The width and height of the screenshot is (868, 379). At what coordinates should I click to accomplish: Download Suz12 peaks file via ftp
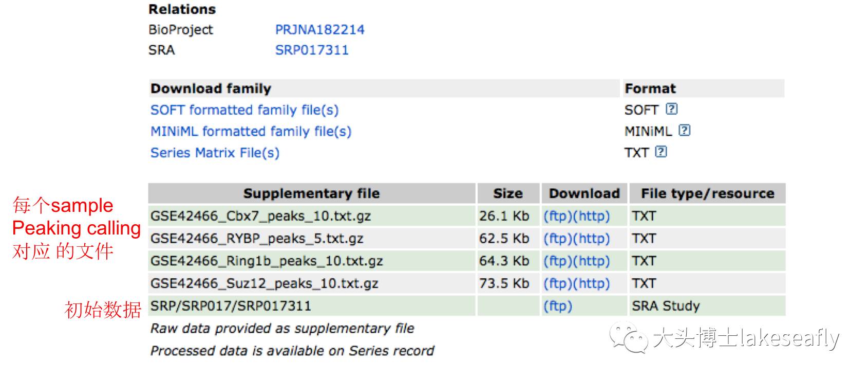(x=558, y=283)
